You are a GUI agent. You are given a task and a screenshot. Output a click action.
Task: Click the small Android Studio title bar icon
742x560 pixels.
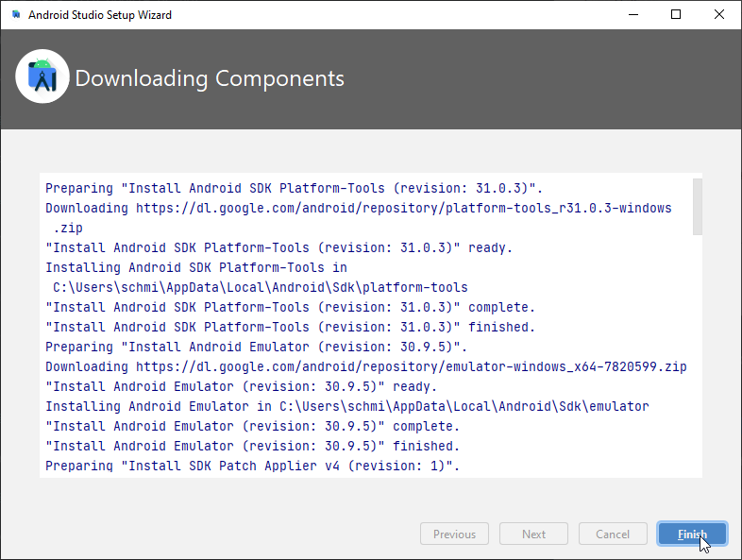pos(16,14)
